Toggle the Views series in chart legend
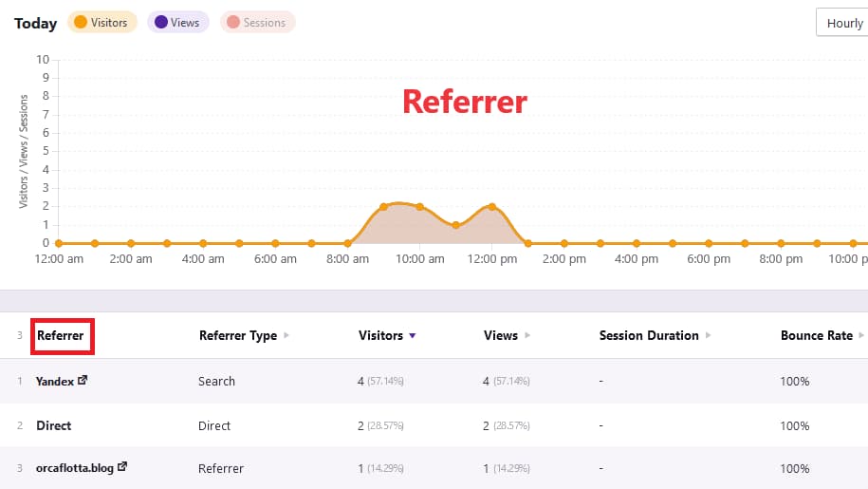 coord(177,23)
